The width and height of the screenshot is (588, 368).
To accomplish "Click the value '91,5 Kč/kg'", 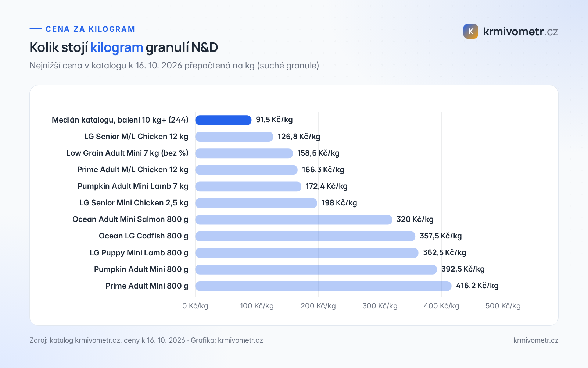I will [x=274, y=120].
